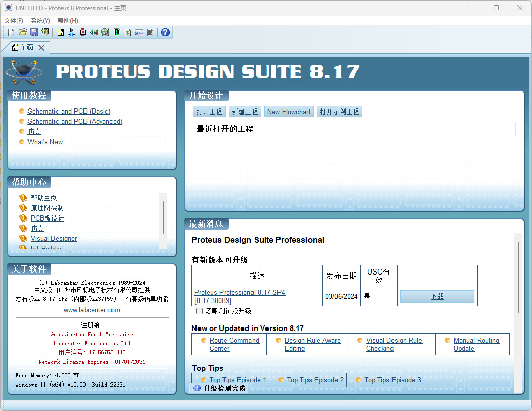Open the Top Tips Episode 2 link
Viewport: 532px width, 411px height.
[315, 380]
